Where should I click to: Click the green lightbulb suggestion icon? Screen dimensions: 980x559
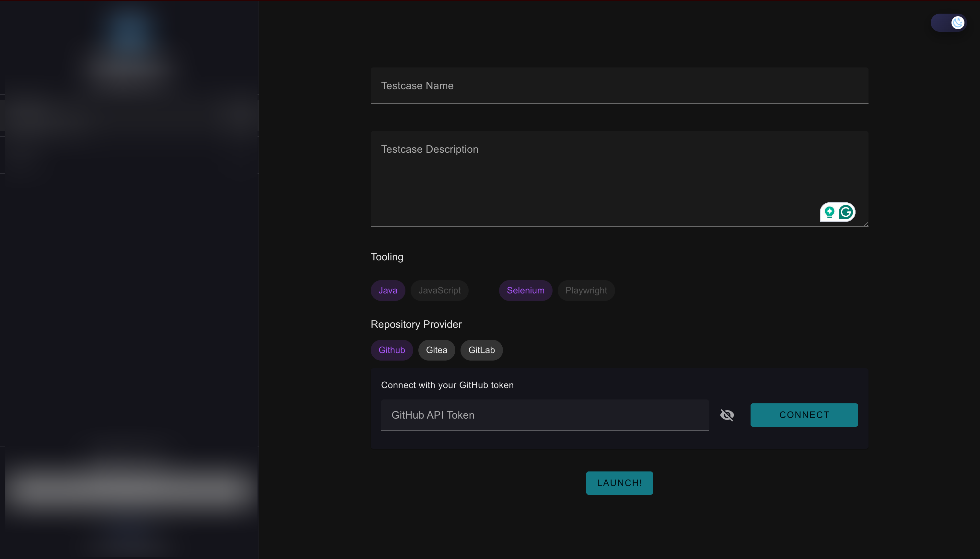pyautogui.click(x=829, y=212)
